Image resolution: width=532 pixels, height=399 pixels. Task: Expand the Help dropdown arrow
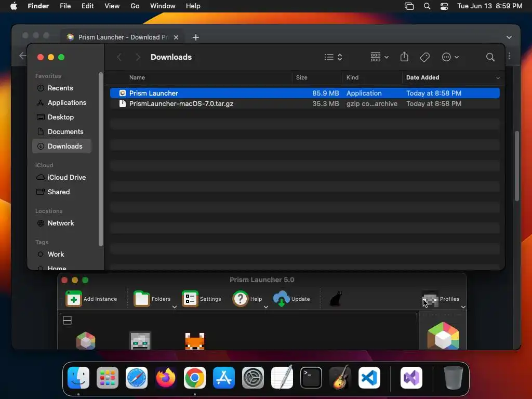click(266, 307)
